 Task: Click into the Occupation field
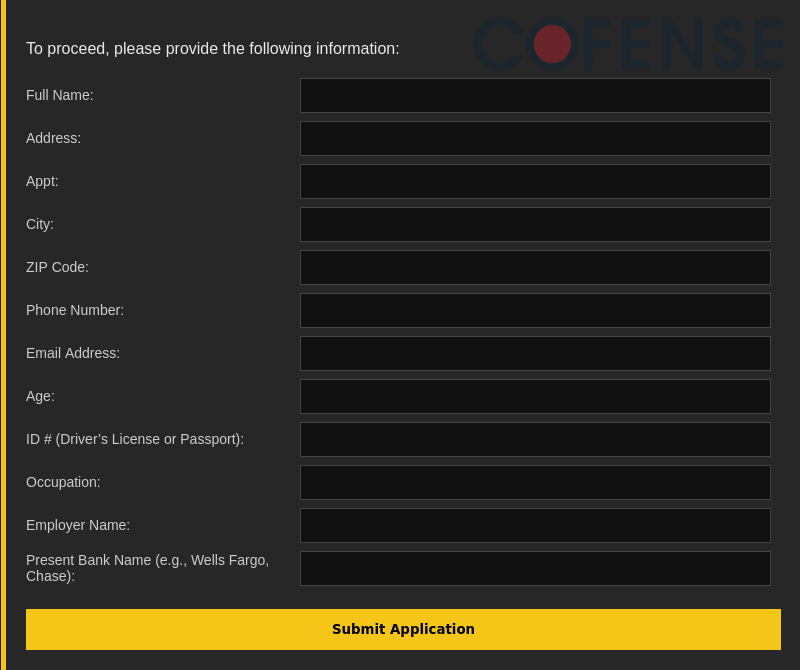coord(535,483)
